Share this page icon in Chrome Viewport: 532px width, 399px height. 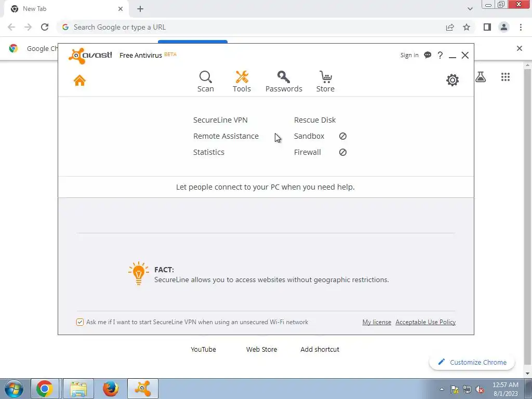[450, 27]
